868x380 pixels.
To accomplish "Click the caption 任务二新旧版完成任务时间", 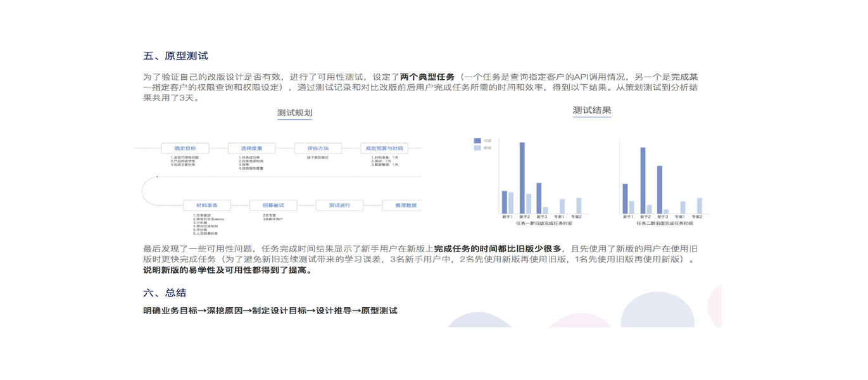I will pyautogui.click(x=665, y=223).
